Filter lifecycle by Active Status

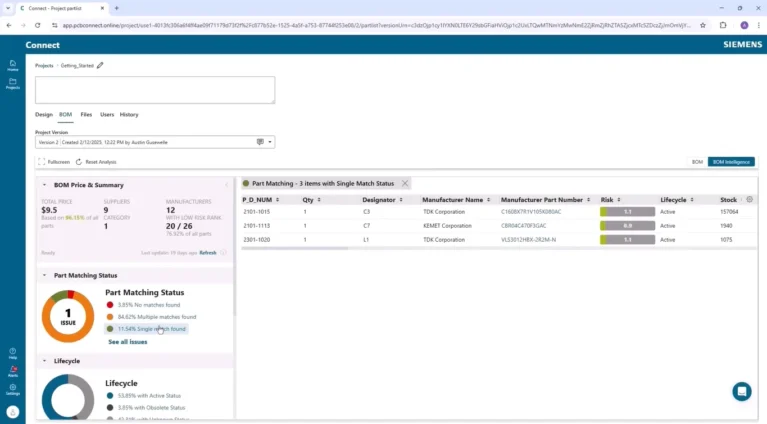144,396
